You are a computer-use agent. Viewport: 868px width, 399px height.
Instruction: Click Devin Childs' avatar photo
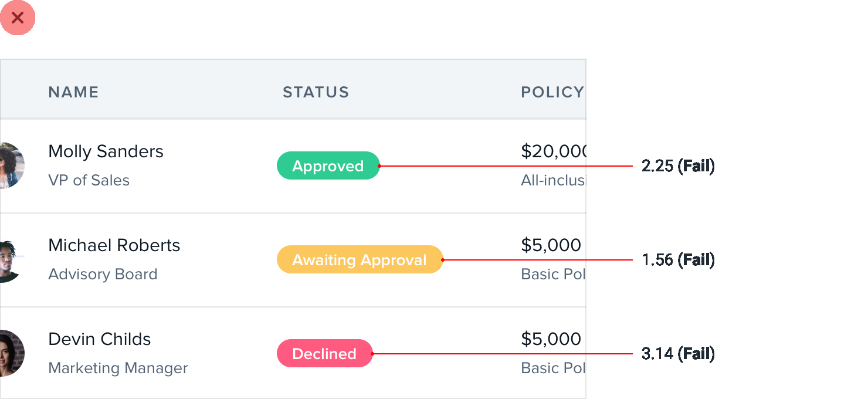click(11, 353)
